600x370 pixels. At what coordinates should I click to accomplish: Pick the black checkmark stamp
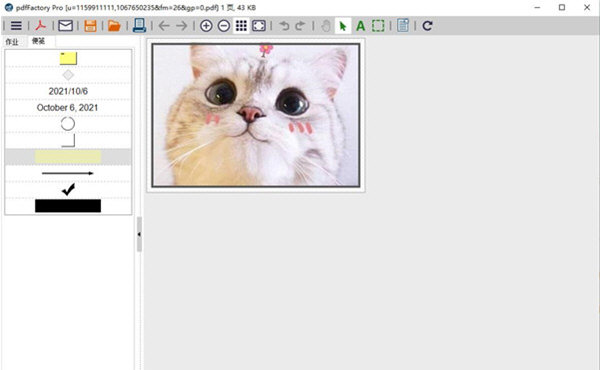click(68, 189)
